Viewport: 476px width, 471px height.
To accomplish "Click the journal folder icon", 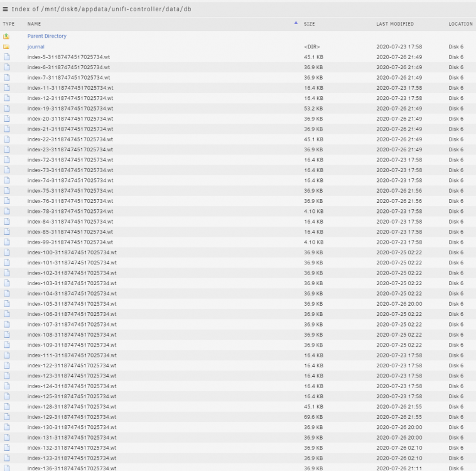I will coord(6,46).
